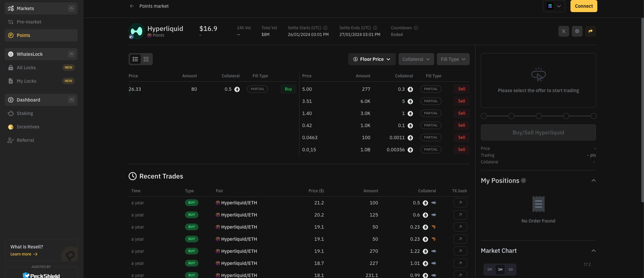Open TX hash link for 20.2 trade
The width and height of the screenshot is (644, 278).
pyautogui.click(x=460, y=215)
